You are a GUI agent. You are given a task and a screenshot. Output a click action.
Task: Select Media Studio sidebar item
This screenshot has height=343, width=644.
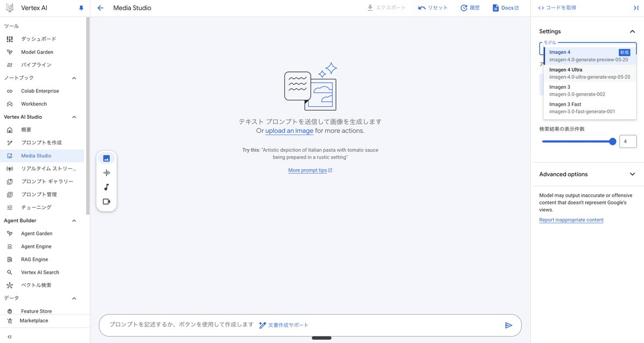(43, 156)
